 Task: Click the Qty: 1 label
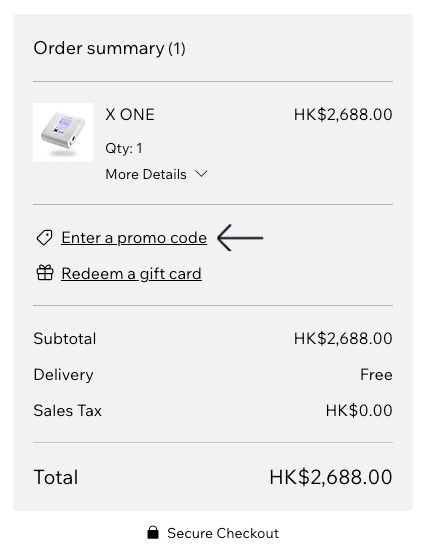coord(124,148)
